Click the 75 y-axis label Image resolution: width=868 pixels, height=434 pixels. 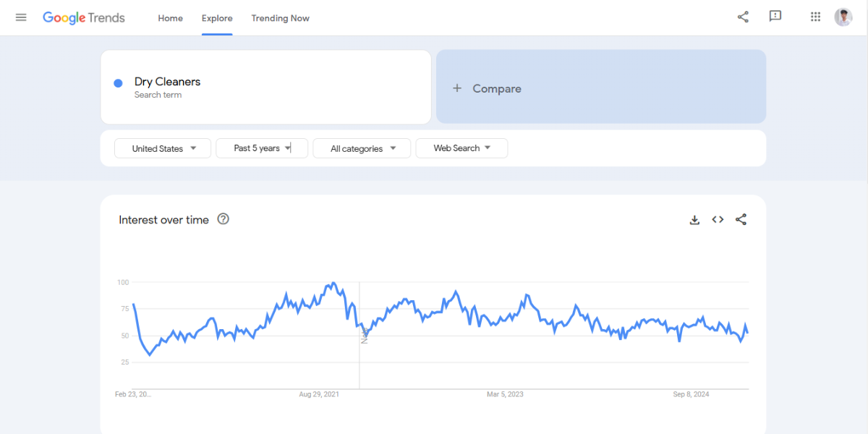click(124, 309)
